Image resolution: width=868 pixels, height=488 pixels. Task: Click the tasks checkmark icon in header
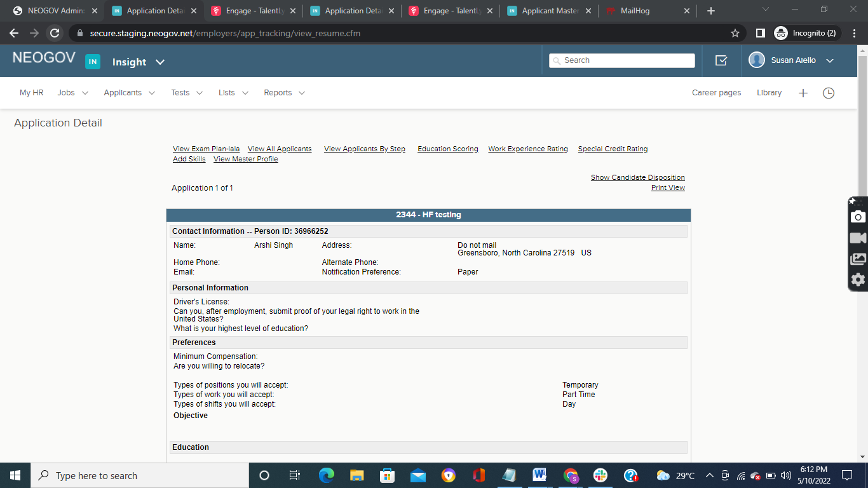[x=721, y=60]
